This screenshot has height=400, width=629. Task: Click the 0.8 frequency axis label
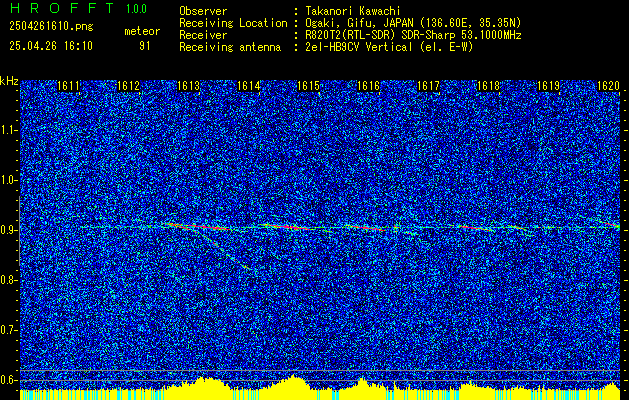point(9,280)
